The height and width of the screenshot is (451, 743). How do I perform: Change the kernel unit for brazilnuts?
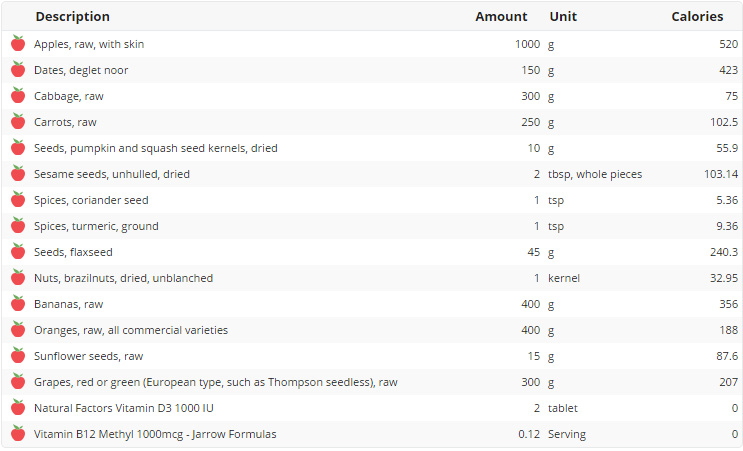(x=564, y=278)
